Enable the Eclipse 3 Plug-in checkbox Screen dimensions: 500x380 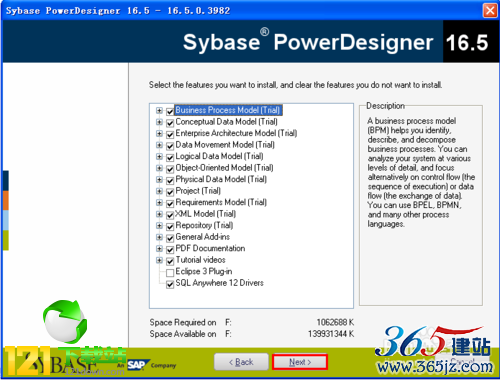coord(170,273)
